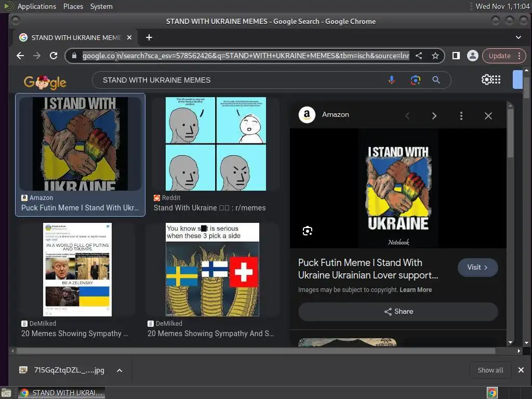
Task: Open the Places menu
Action: (73, 6)
